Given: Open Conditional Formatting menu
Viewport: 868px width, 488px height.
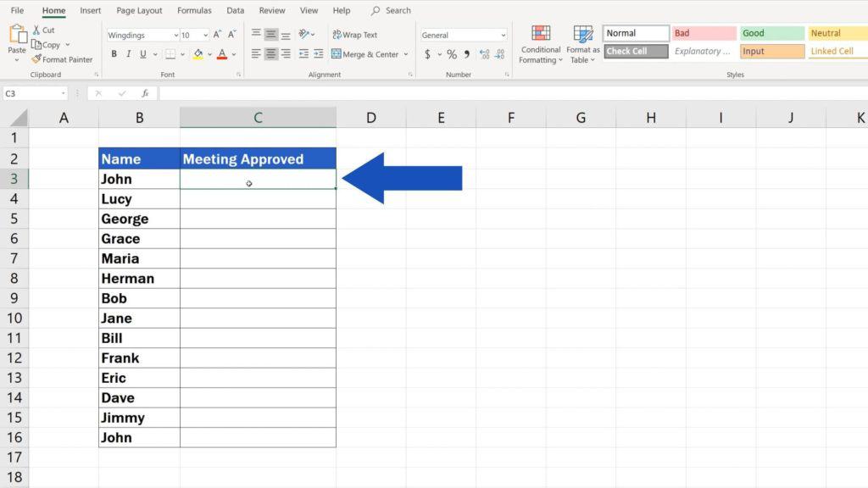Looking at the screenshot, I should [540, 44].
